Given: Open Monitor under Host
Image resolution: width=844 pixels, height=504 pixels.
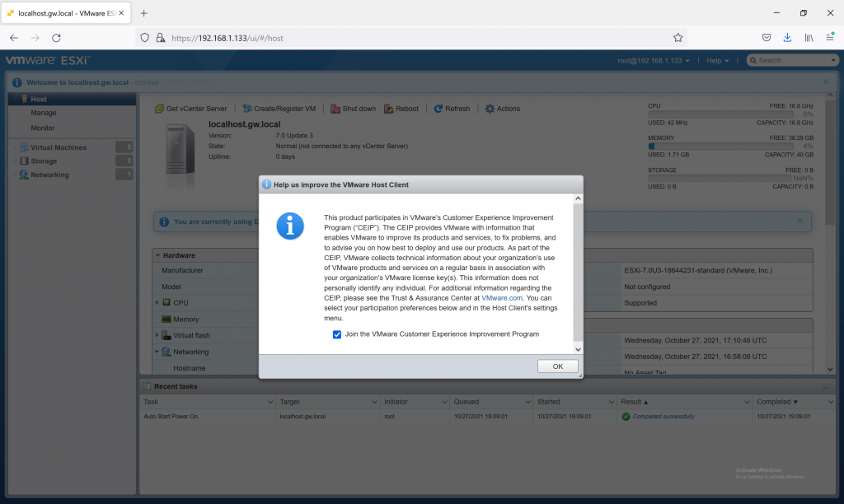Looking at the screenshot, I should point(43,128).
